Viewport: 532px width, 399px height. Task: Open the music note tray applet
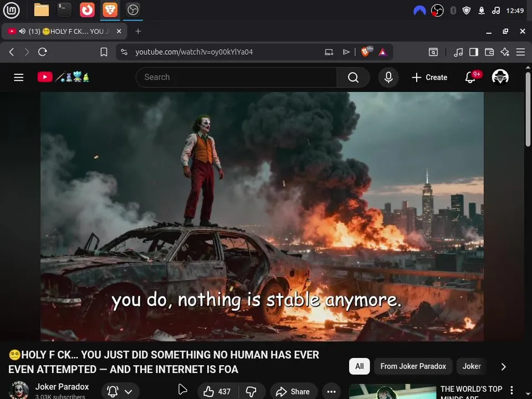click(x=495, y=11)
